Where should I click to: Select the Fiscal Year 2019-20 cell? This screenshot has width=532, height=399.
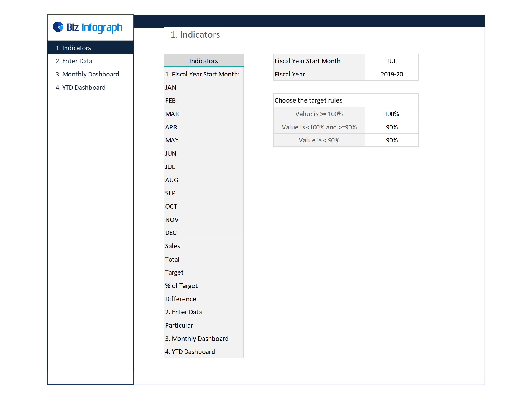click(392, 74)
